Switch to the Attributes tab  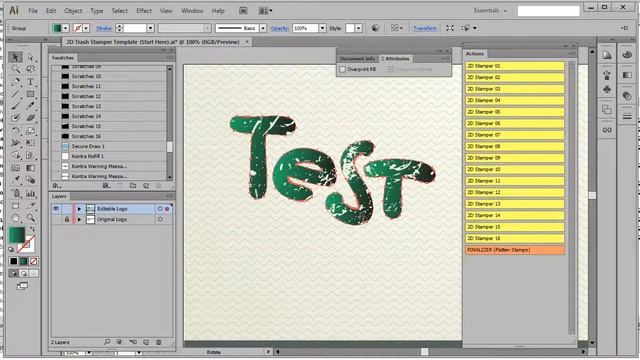[396, 59]
